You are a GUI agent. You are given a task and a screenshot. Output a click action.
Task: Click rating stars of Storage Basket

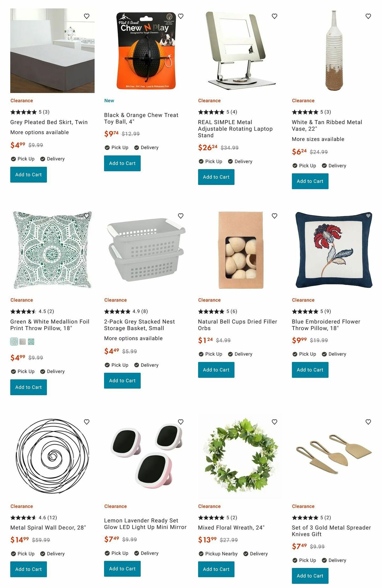pos(117,311)
